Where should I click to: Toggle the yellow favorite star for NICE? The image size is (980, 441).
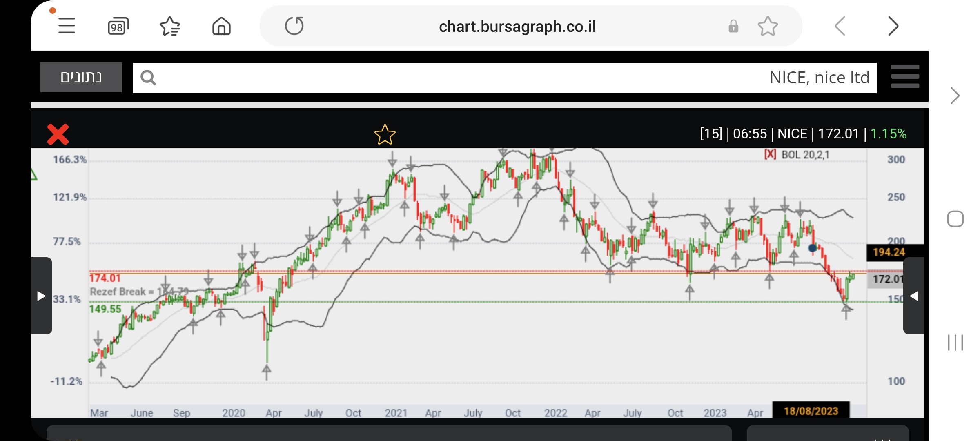[385, 134]
